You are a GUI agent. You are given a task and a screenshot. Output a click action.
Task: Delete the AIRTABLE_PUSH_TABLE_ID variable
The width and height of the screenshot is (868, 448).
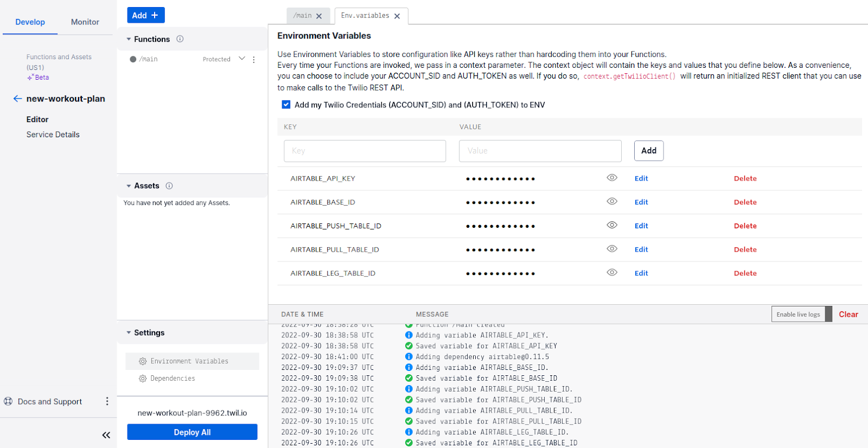(x=745, y=226)
